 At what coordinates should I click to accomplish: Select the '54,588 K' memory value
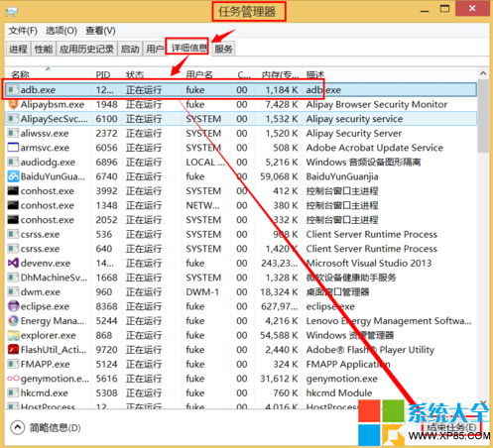tap(279, 335)
